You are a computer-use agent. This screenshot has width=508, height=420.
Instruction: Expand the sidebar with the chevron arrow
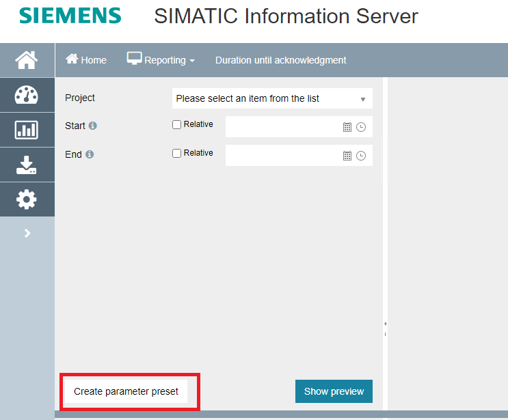pos(27,233)
